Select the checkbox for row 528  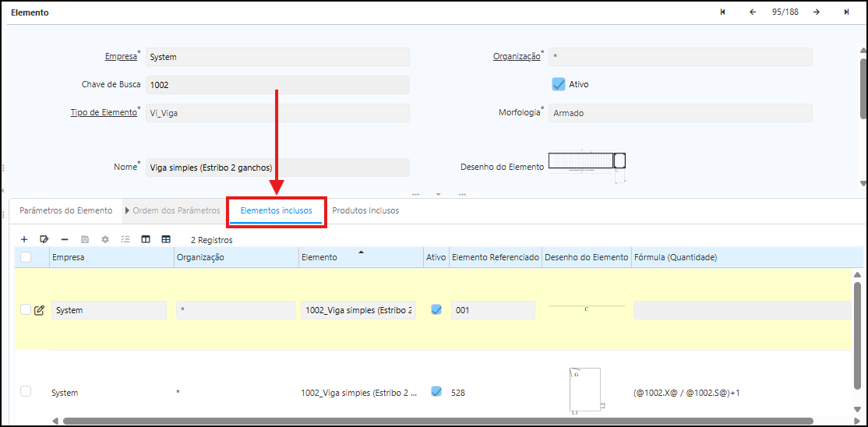coord(26,391)
